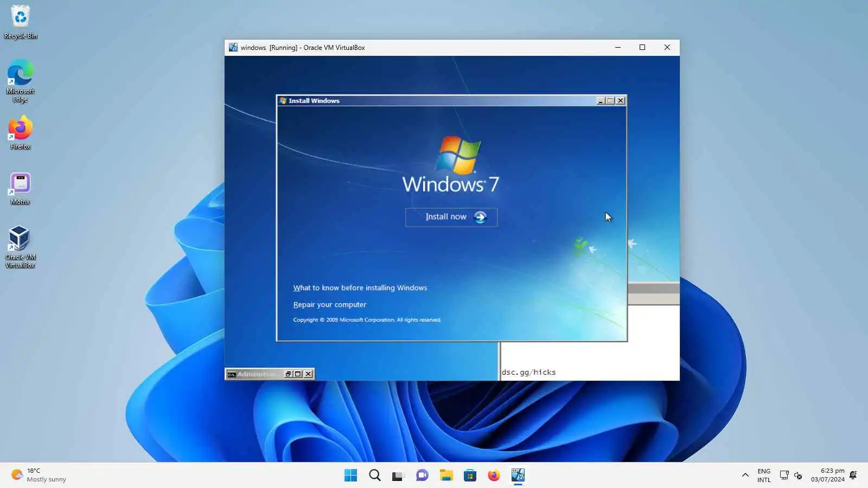868x488 pixels.
Task: Close the Install Windows dialog
Action: pos(621,101)
